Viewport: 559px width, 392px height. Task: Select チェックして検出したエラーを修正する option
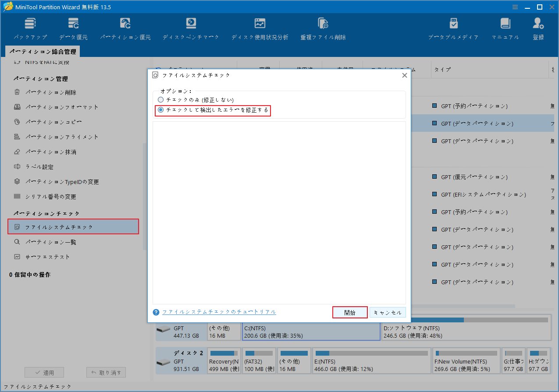click(x=161, y=110)
